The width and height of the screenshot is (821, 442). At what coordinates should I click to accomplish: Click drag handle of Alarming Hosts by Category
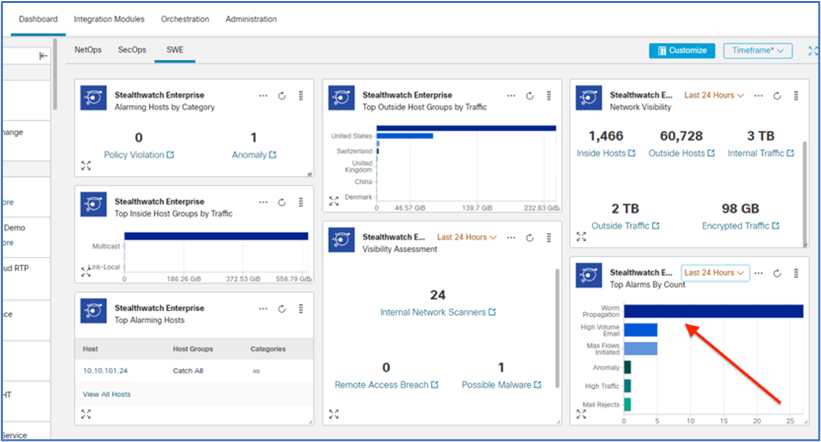(x=301, y=96)
